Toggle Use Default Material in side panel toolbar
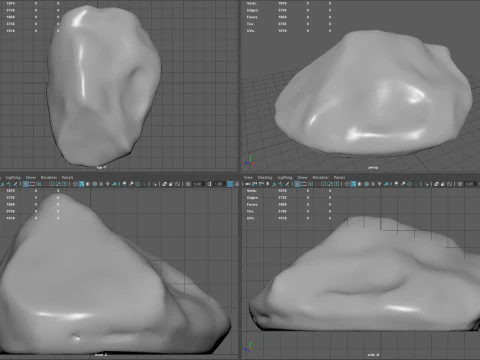The image size is (480, 360). point(360,184)
